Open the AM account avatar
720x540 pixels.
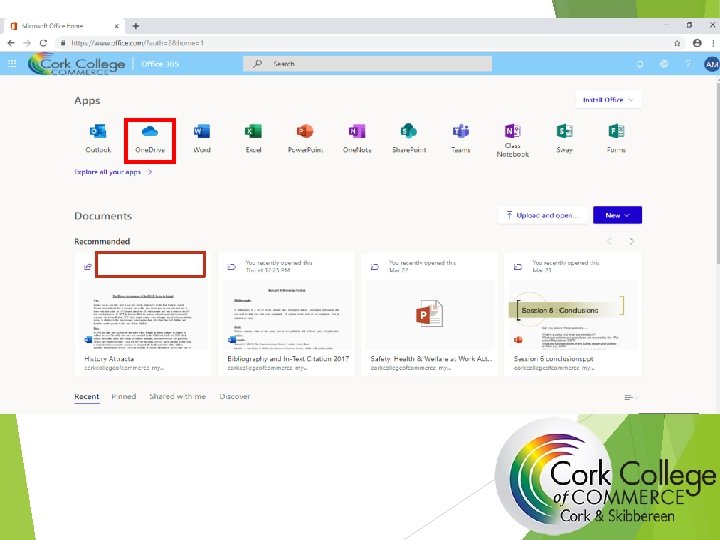pos(711,64)
